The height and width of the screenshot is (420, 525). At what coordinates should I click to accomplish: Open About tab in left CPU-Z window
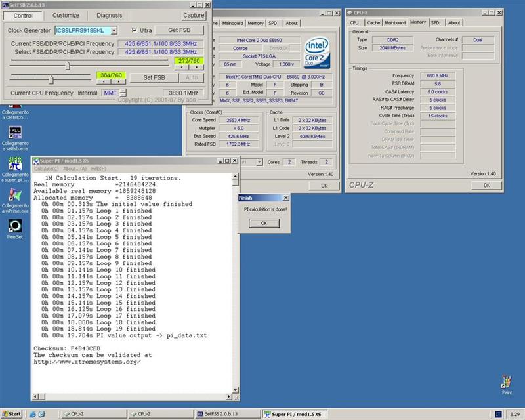pyautogui.click(x=291, y=23)
